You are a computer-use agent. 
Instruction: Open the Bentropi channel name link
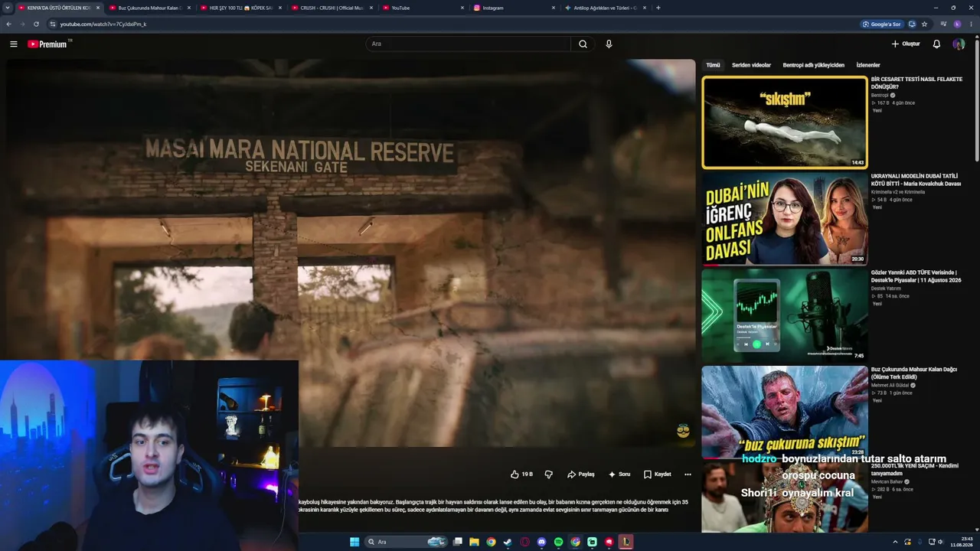tap(880, 96)
